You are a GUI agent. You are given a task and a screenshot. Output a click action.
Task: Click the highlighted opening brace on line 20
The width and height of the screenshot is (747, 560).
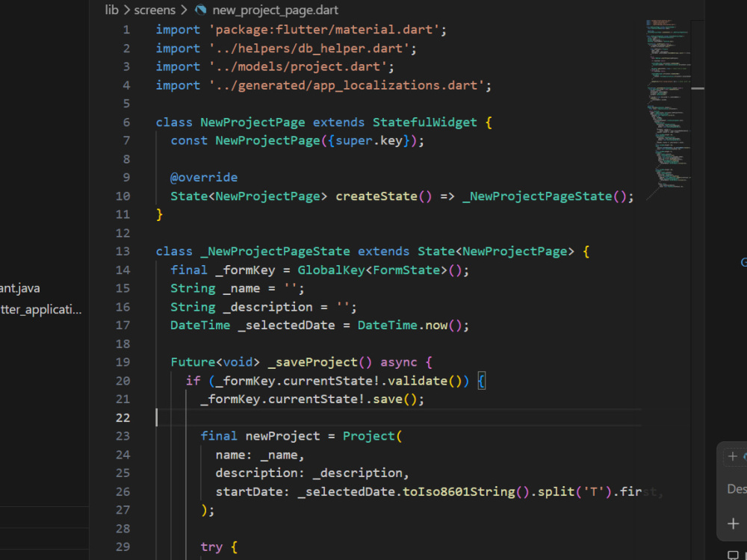[x=481, y=381]
